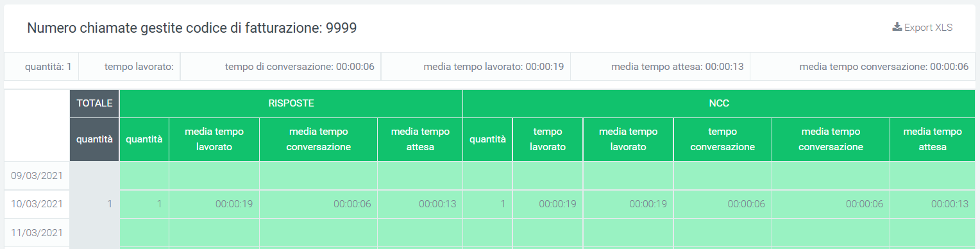The height and width of the screenshot is (249, 980).
Task: Select the RISPOSTE group header
Action: tap(291, 103)
